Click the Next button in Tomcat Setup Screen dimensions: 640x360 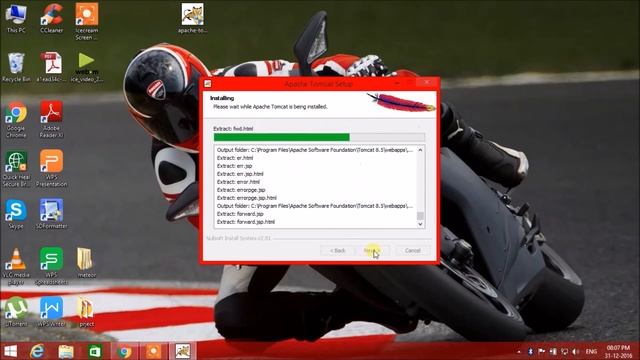372,250
